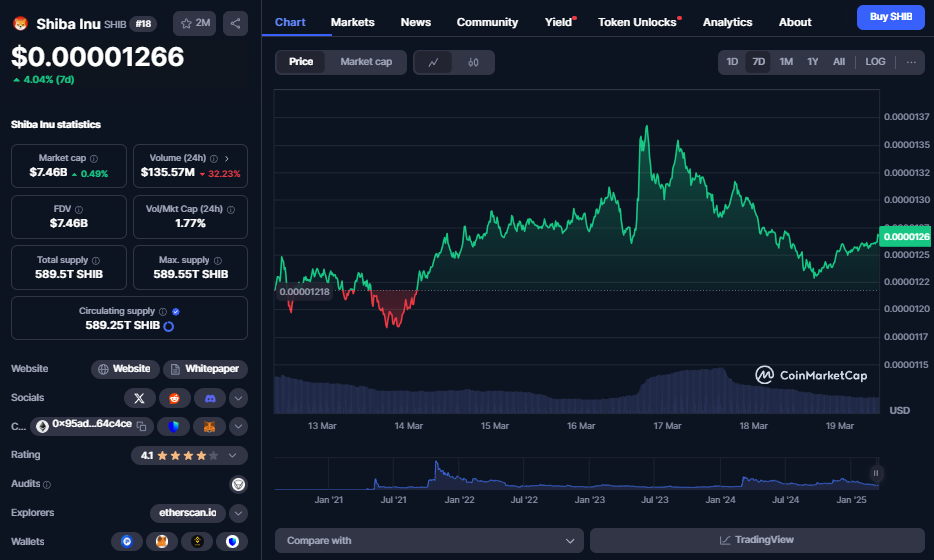The height and width of the screenshot is (560, 934).
Task: Open Audits info tooltip icon
Action: (x=47, y=484)
